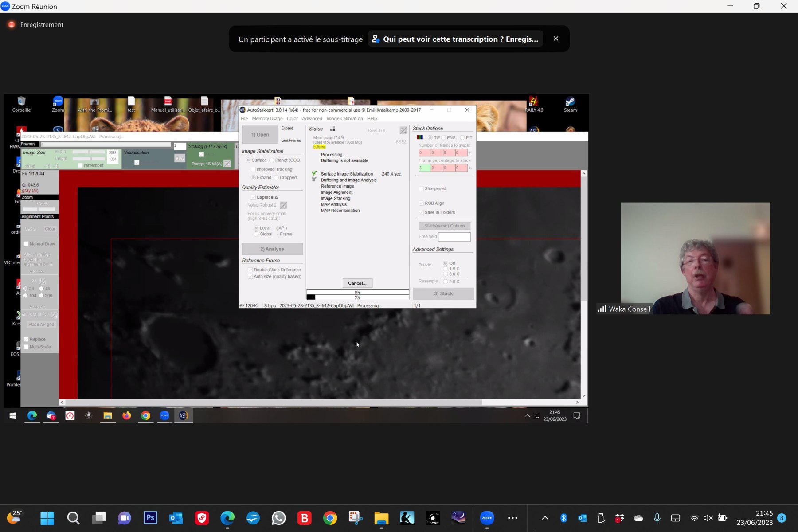Click the Range 16 bit(A) adjust icon
798x532 pixels.
click(x=227, y=164)
